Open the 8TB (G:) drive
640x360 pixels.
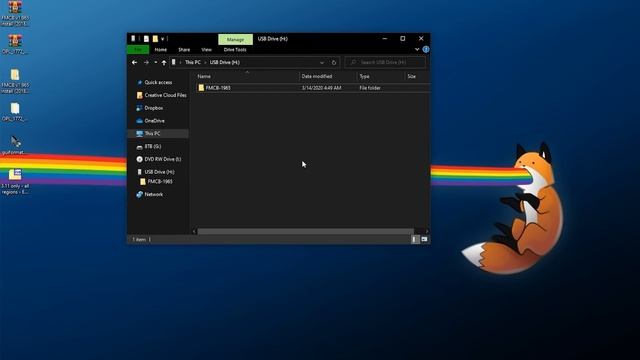(153, 147)
